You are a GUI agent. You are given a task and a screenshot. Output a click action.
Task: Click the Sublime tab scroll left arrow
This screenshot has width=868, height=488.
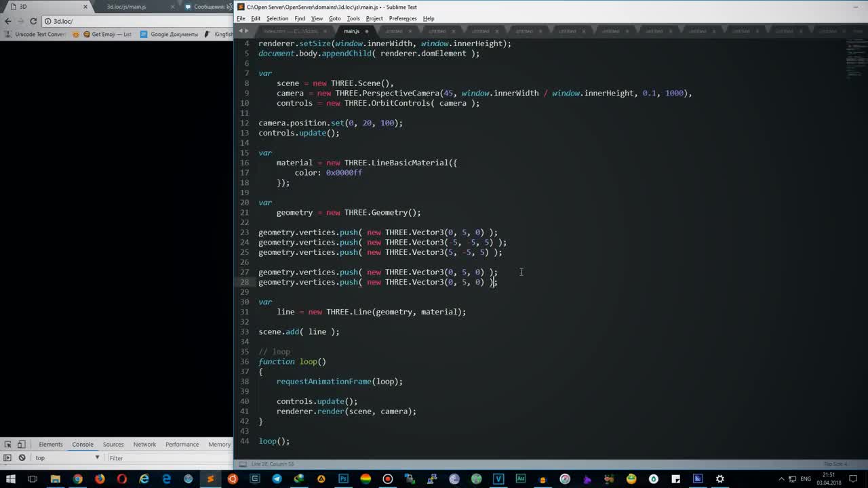coord(240,31)
